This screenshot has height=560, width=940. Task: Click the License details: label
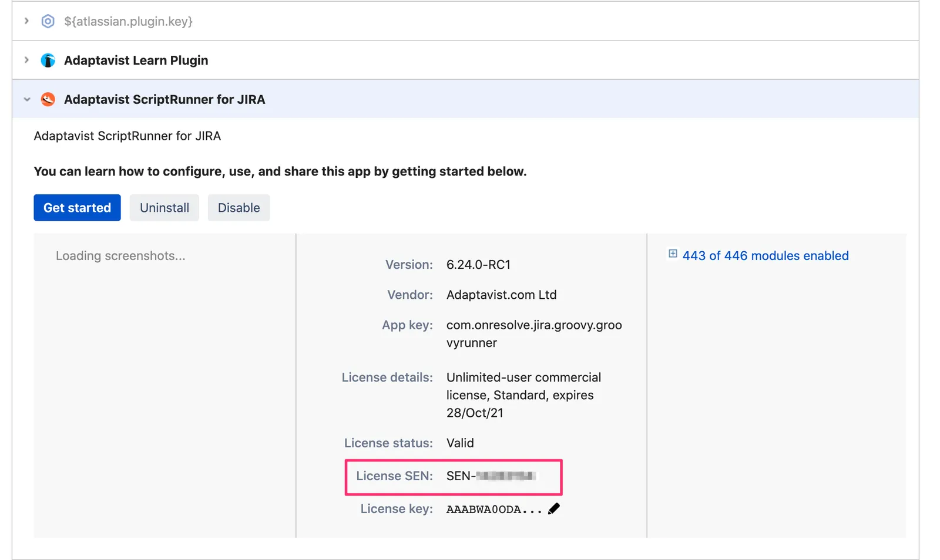click(387, 377)
